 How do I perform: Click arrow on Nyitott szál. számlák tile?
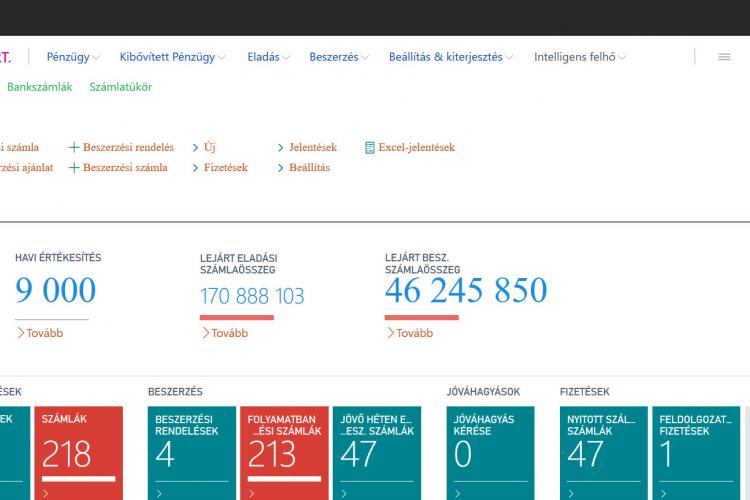click(x=571, y=493)
